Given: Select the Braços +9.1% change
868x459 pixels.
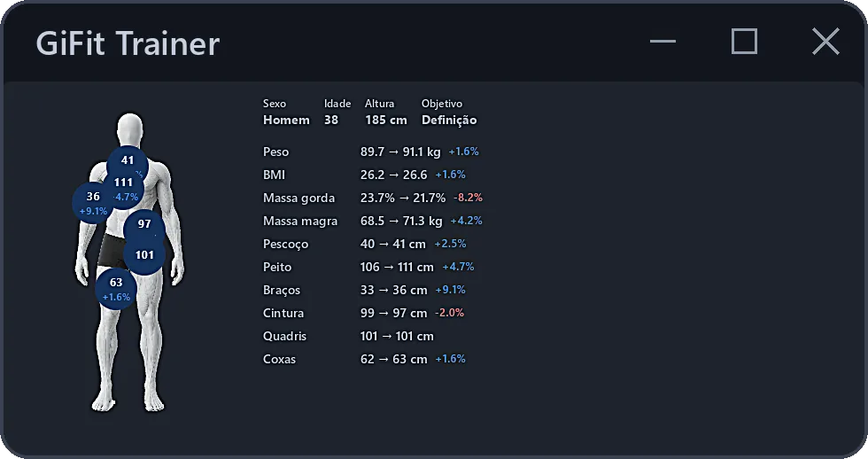Looking at the screenshot, I should click(451, 290).
